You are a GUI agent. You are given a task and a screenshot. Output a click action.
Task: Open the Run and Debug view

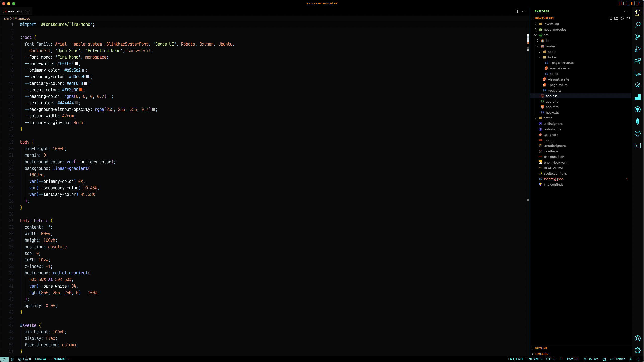click(x=637, y=49)
